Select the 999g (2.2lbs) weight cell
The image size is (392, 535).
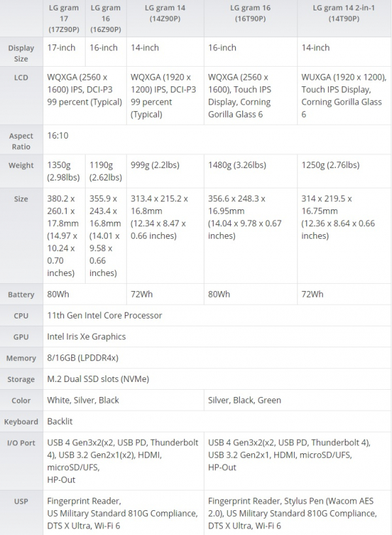pos(165,171)
